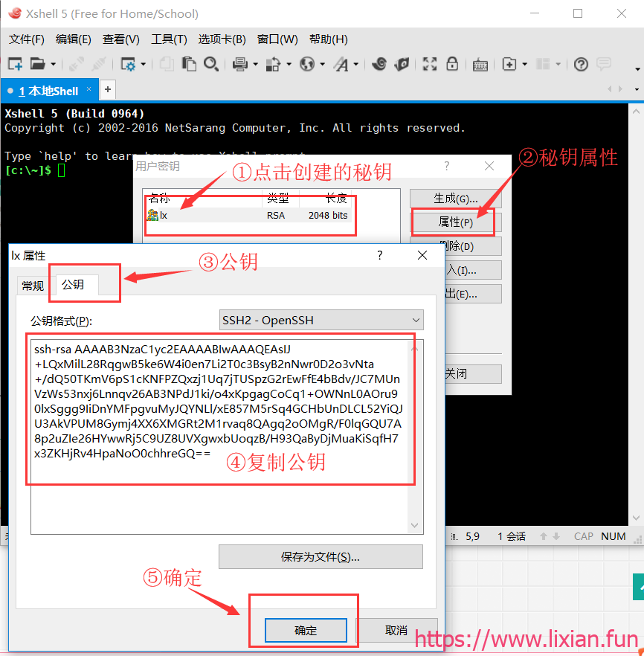
Task: Expand the Properties icon dropdown arrow
Action: pos(143,65)
